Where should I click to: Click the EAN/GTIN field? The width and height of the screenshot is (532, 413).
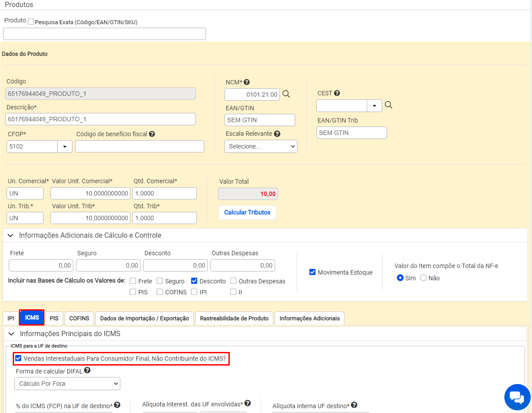point(260,120)
